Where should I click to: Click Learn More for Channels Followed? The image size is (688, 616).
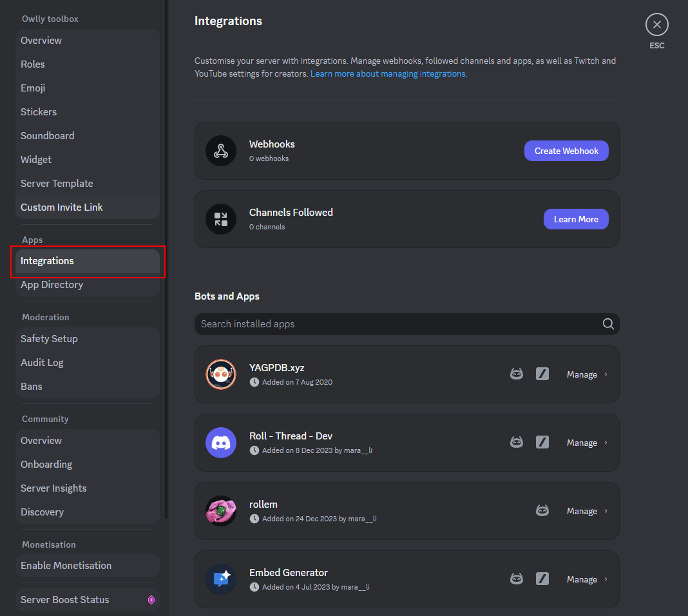pyautogui.click(x=576, y=219)
